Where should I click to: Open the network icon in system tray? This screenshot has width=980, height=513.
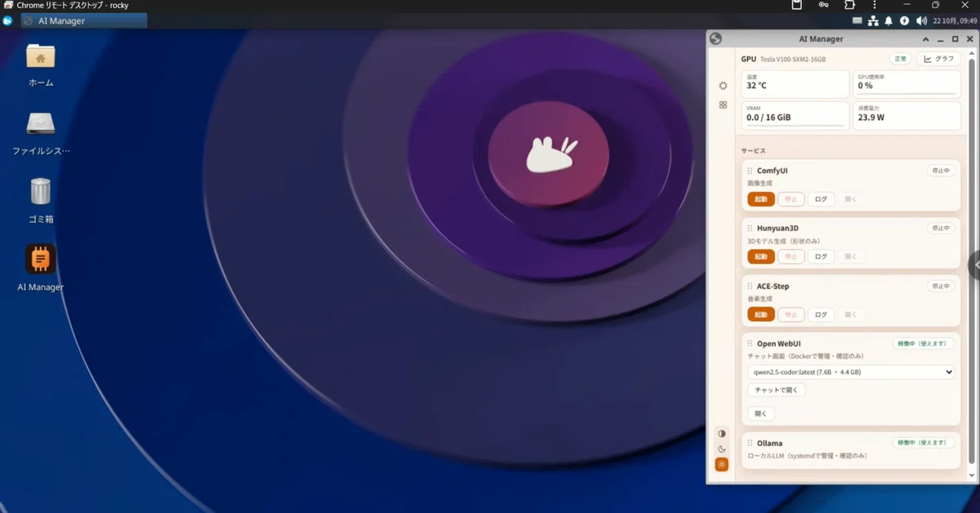click(x=873, y=20)
